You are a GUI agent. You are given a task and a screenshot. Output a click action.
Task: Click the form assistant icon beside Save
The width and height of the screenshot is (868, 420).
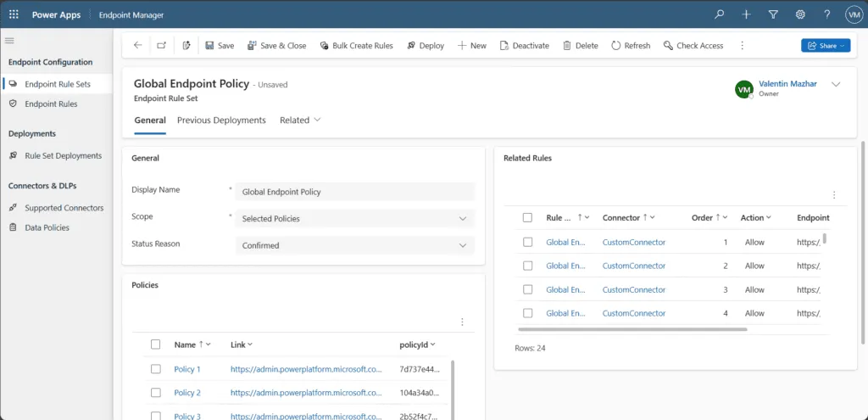pos(186,46)
